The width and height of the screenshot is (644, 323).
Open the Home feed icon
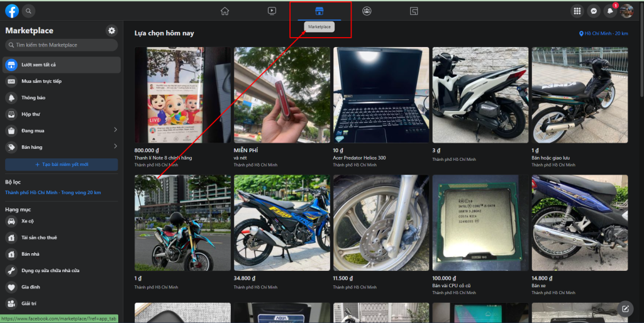[225, 11]
